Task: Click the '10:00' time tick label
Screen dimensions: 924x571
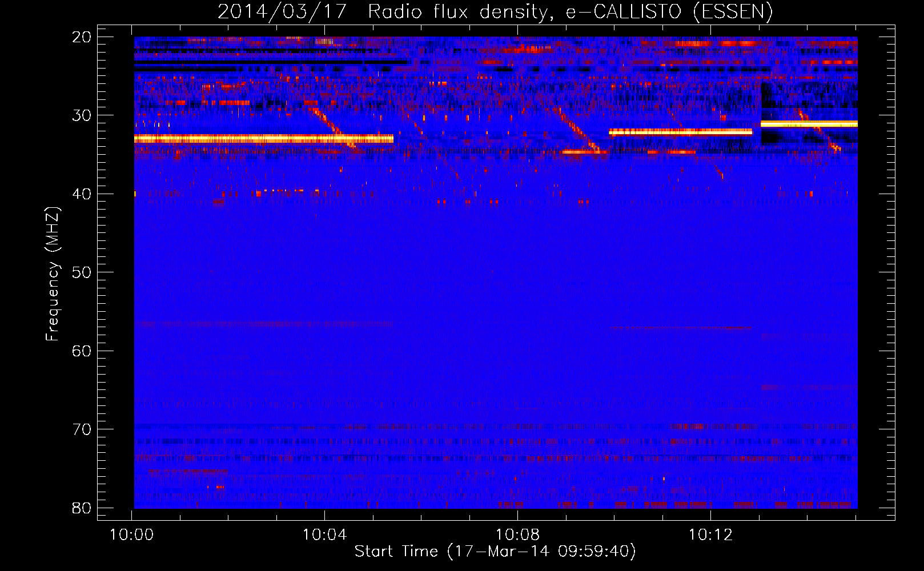Action: 132,535
